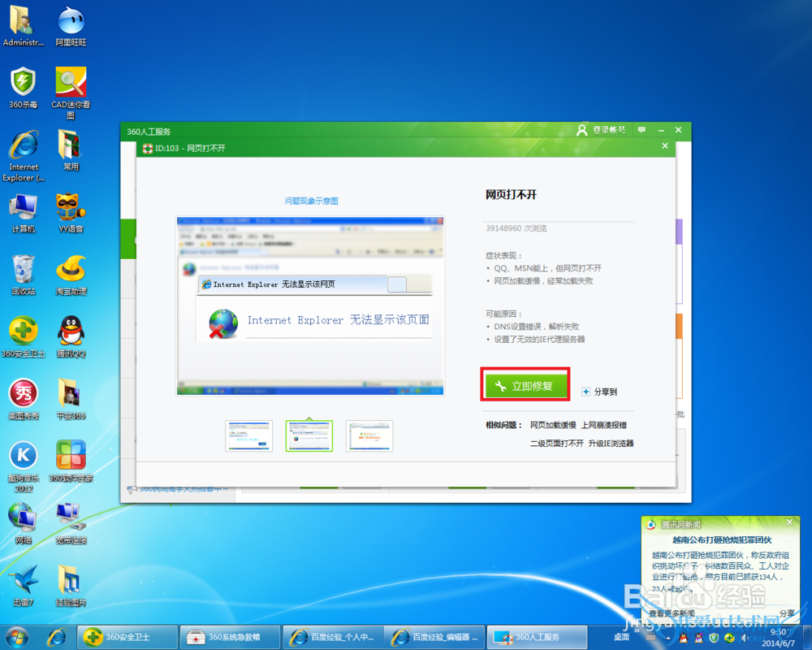This screenshot has width=812, height=650.
Task: Select the third problem screenshot thumbnail
Action: (x=369, y=436)
